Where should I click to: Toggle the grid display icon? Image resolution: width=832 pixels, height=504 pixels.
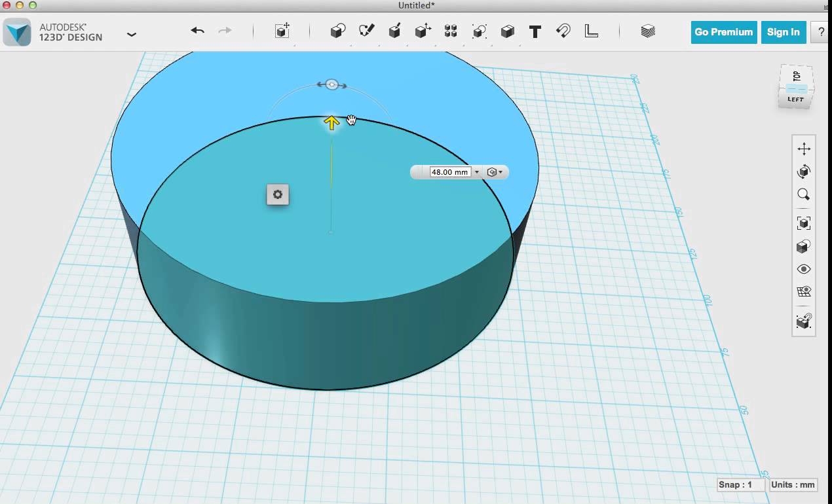(x=804, y=291)
